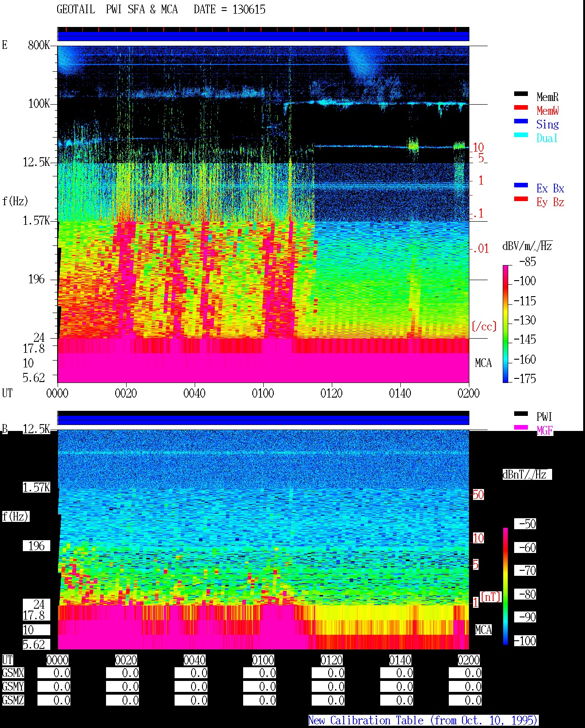Click the 1.57K label on E panel axis
This screenshot has height=728, width=585.
click(36, 220)
